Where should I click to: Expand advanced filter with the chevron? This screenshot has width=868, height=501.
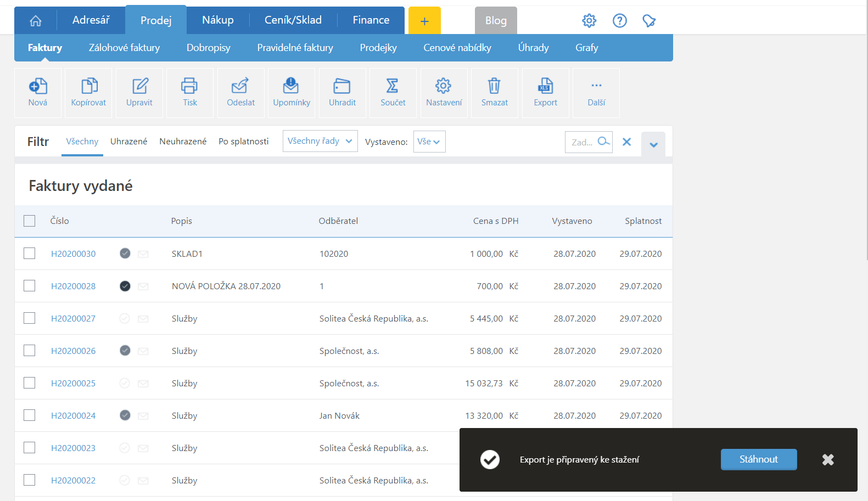pos(653,145)
